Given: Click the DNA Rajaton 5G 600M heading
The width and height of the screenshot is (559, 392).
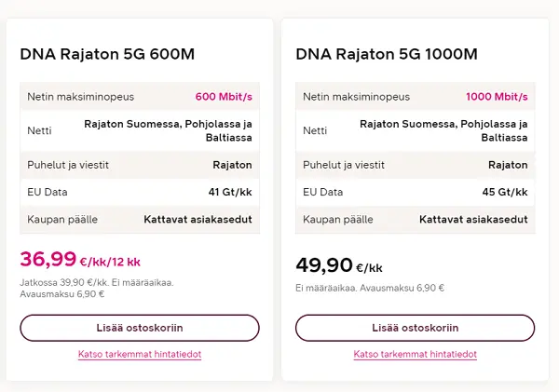Looking at the screenshot, I should tap(107, 54).
